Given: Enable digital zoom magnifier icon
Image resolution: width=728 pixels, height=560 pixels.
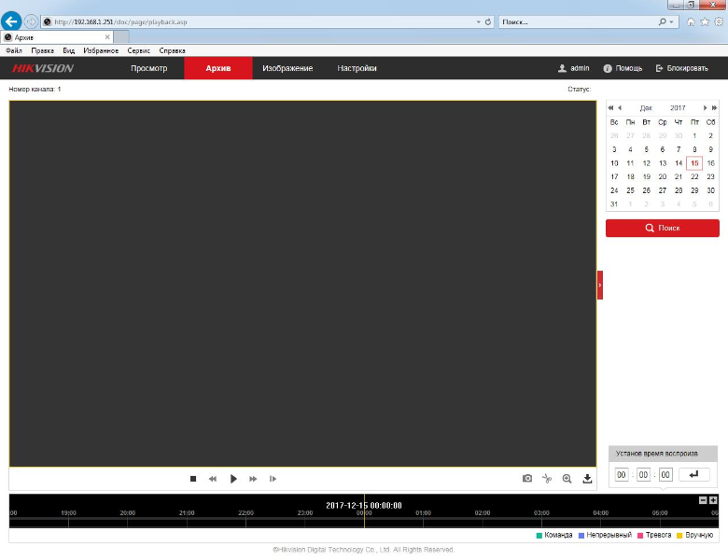Looking at the screenshot, I should point(567,478).
